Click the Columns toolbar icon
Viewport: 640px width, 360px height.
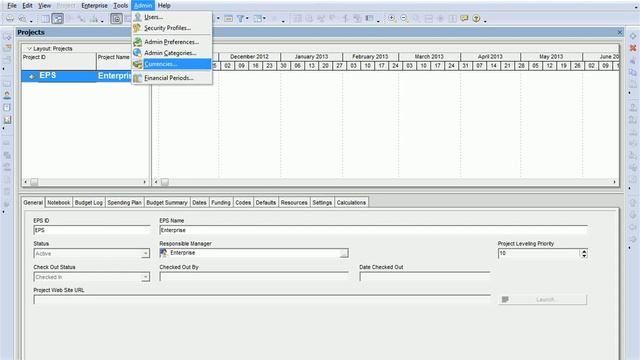[258, 18]
